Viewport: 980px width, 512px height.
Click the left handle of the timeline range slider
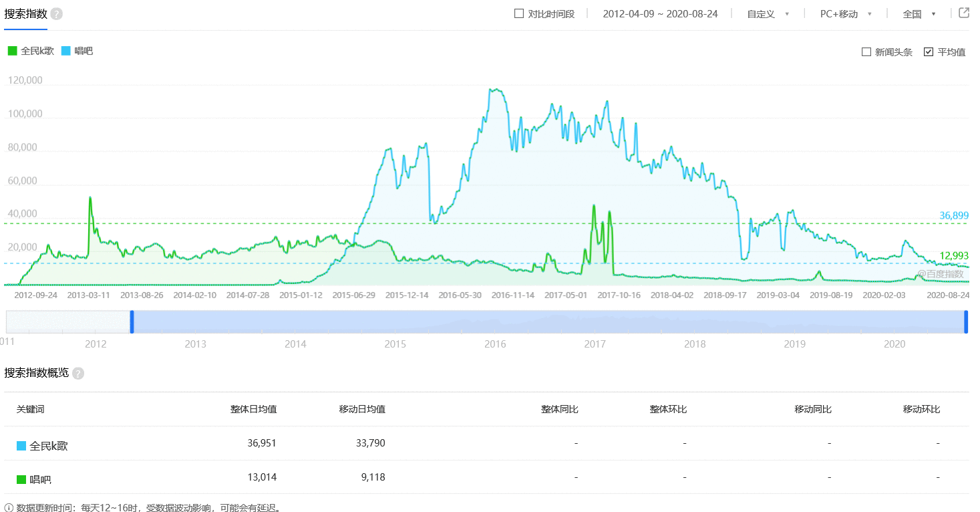(x=132, y=322)
